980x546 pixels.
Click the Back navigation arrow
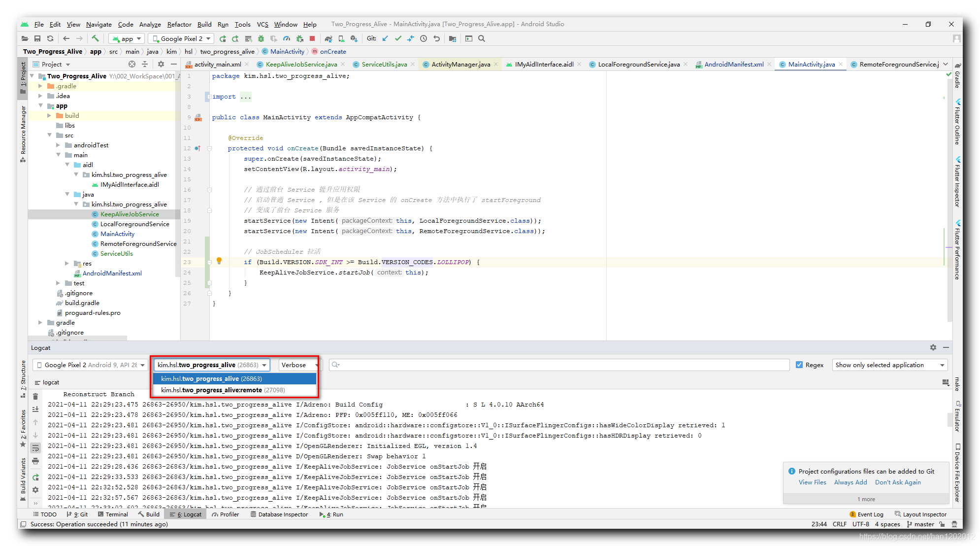66,38
